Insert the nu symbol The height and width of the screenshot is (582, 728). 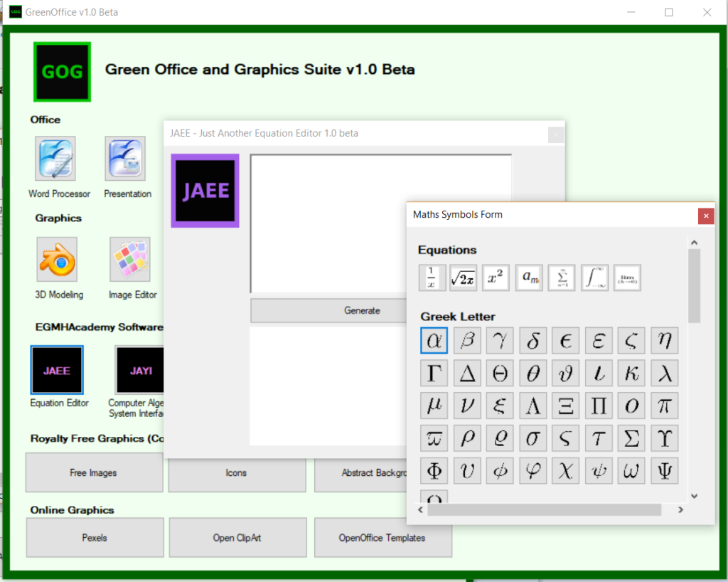point(467,406)
